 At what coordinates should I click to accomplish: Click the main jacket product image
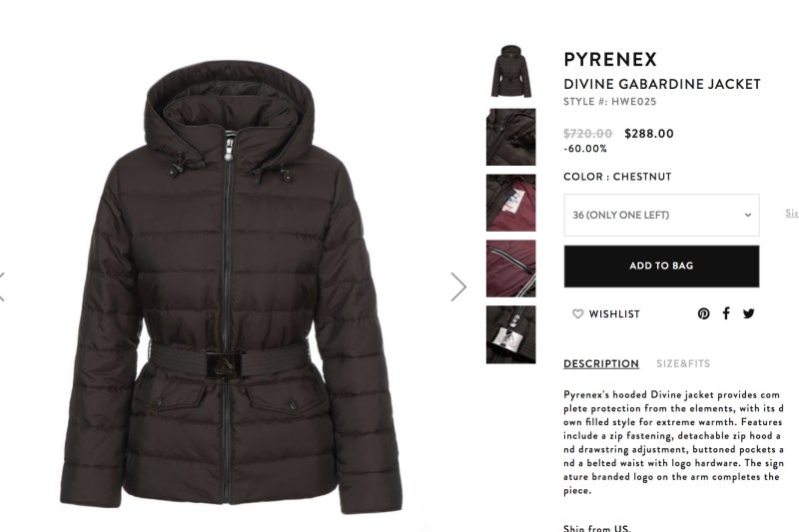coord(231,287)
